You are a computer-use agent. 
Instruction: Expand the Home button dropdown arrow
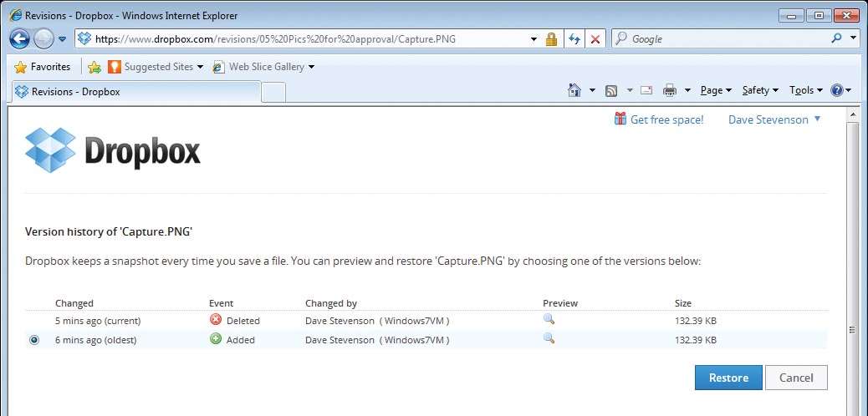(x=592, y=91)
